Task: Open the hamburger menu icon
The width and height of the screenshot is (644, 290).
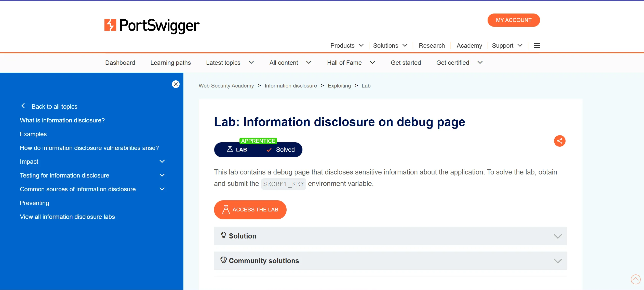Action: (x=537, y=45)
